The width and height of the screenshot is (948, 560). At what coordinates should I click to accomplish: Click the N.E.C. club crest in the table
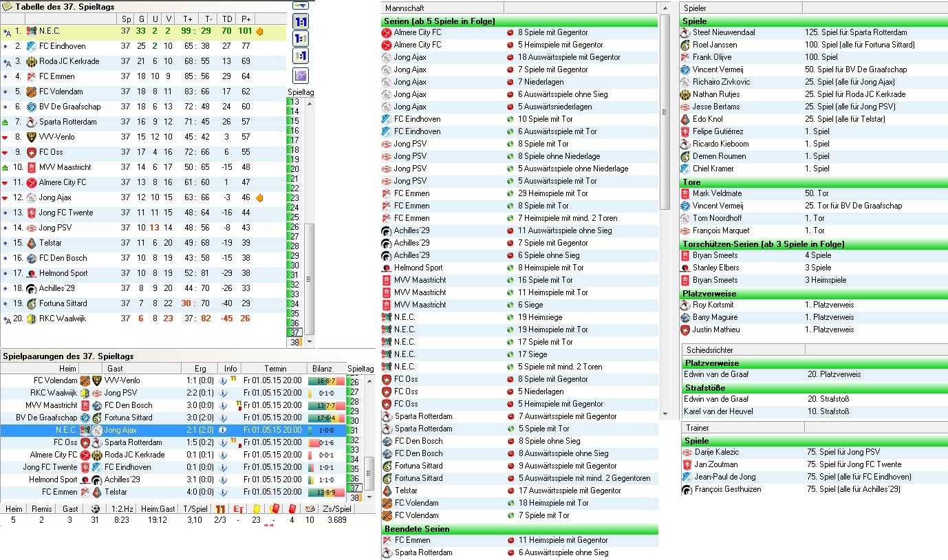tap(31, 32)
